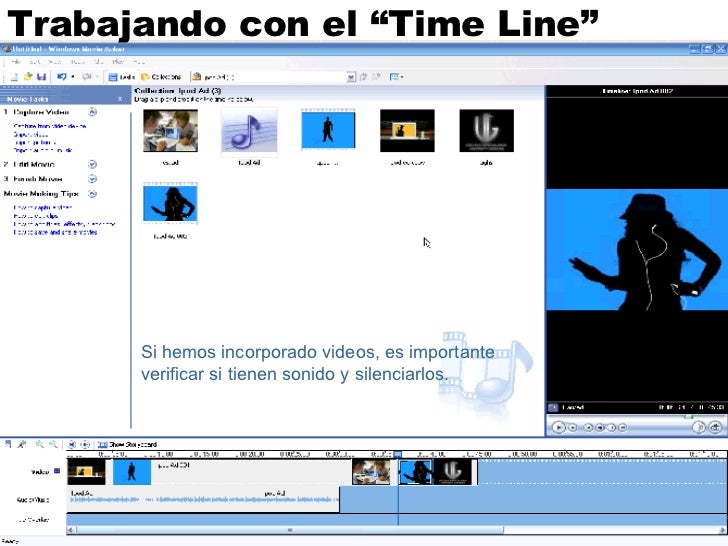Click Import audio or music link
This screenshot has width=728, height=546.
coord(43,150)
